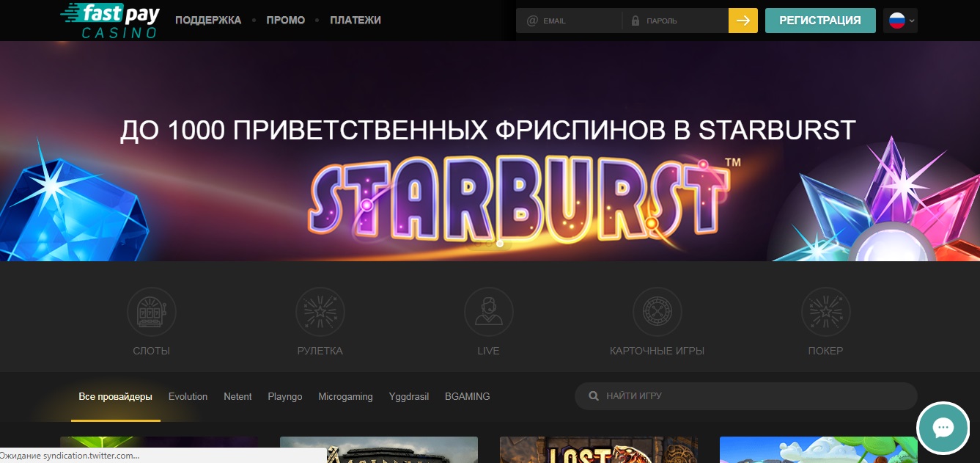Open the blue sky cartoon game thumbnail
Screen dimensions: 980x463
pyautogui.click(x=819, y=450)
